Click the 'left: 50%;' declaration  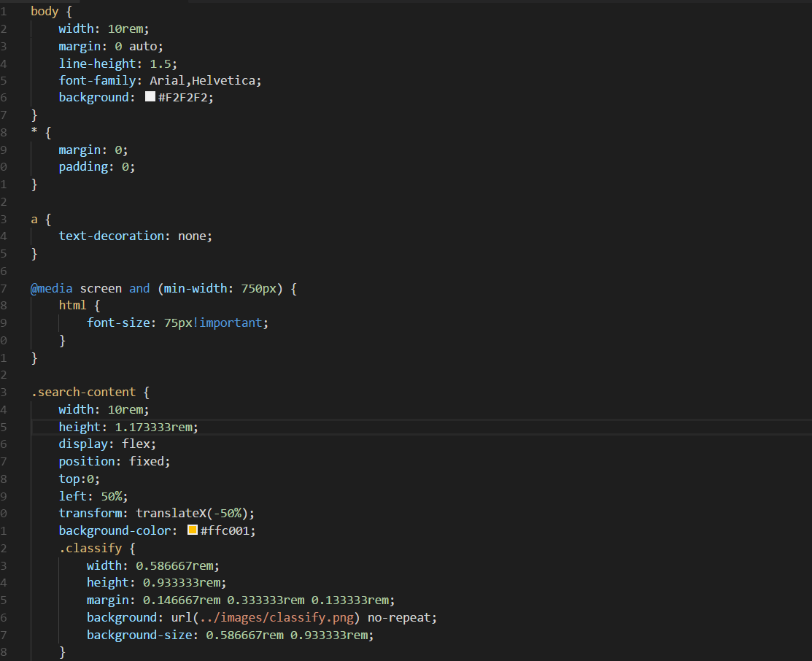coord(93,496)
